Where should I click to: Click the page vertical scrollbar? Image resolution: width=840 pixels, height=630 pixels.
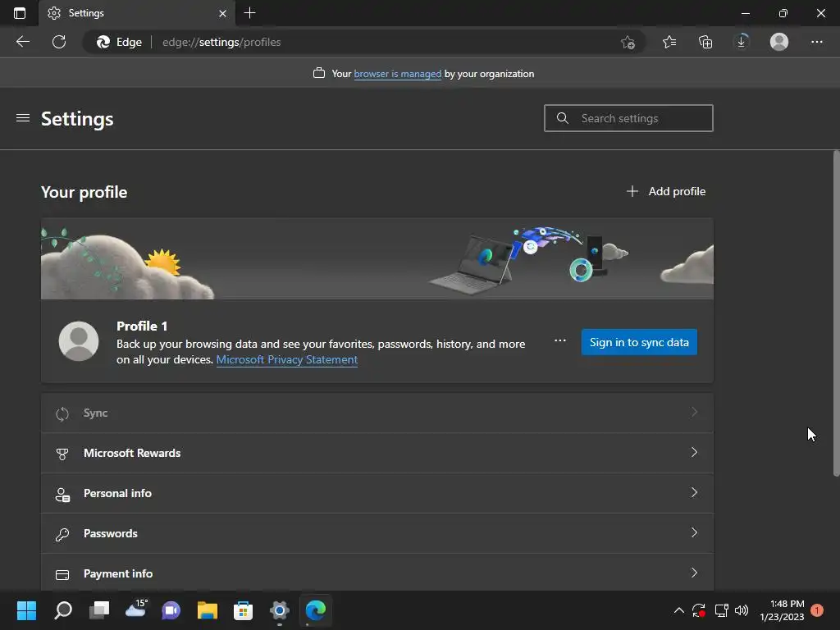point(836,313)
